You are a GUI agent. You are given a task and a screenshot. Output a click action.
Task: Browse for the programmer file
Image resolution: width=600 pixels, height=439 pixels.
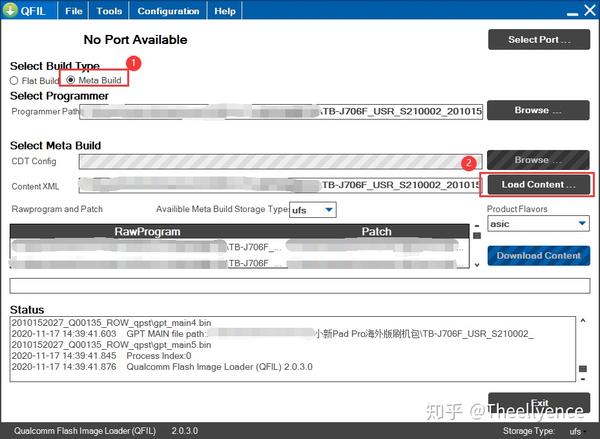(538, 110)
